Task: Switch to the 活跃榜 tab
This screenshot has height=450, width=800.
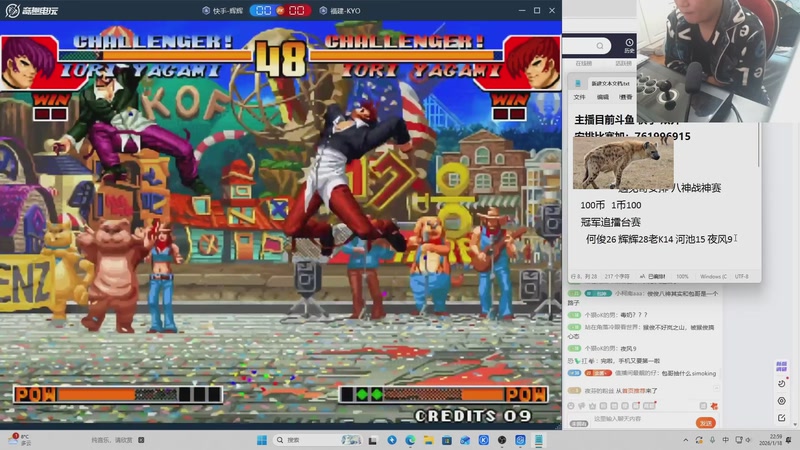Action: point(623,63)
